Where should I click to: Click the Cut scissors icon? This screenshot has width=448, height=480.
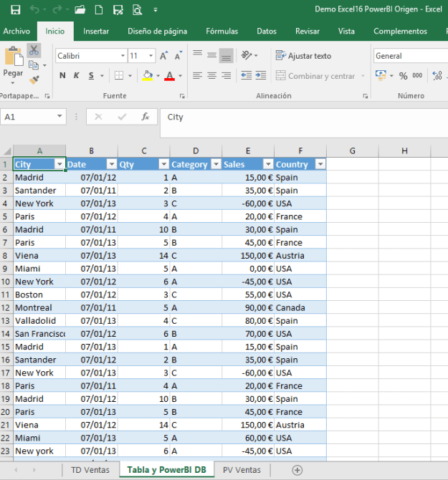pos(34,50)
